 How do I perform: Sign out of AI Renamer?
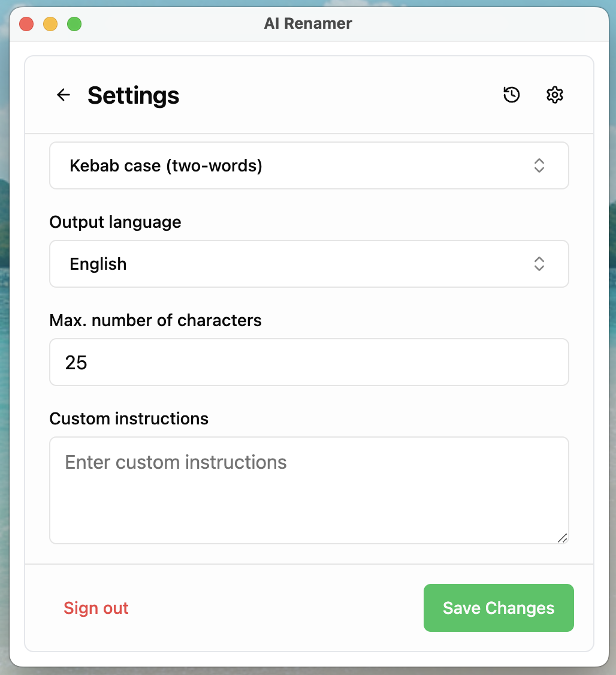[96, 608]
